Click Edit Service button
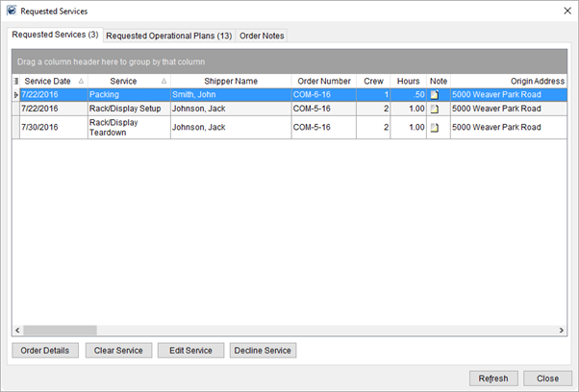The image size is (579, 392). (190, 351)
